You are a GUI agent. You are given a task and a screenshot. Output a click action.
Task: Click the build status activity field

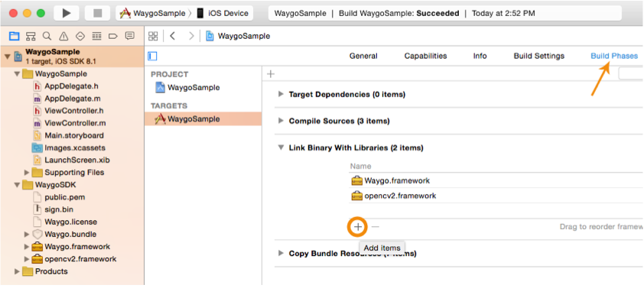click(x=445, y=13)
